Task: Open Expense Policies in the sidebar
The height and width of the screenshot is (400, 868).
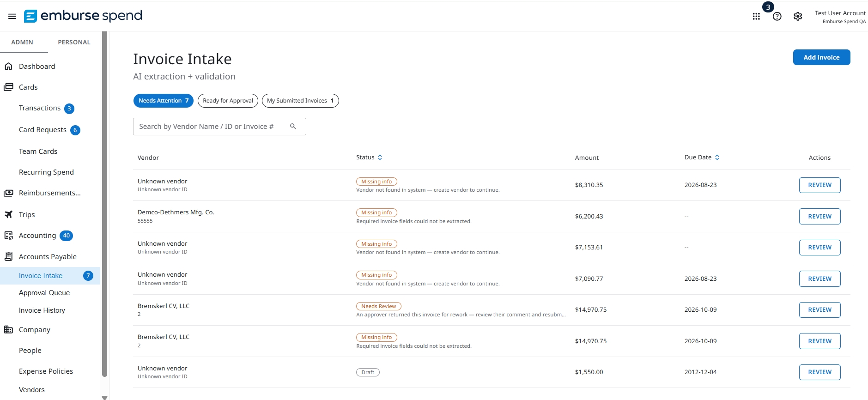Action: pyautogui.click(x=46, y=371)
